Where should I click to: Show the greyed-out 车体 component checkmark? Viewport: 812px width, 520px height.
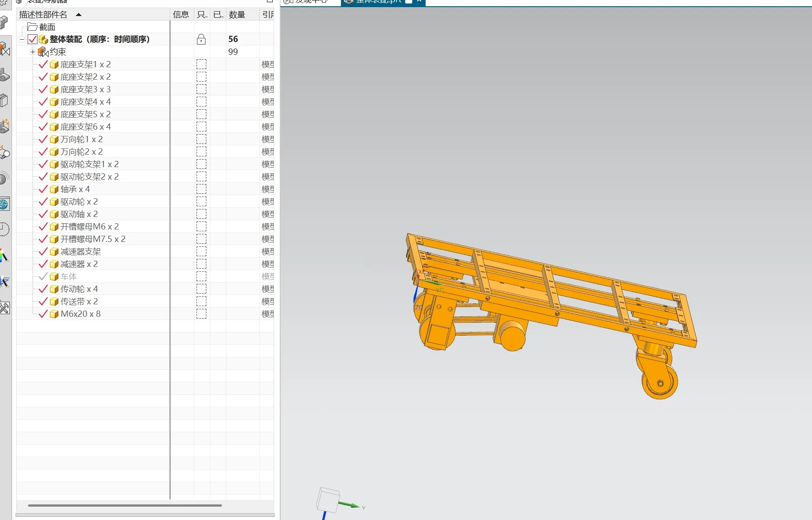[x=43, y=276]
